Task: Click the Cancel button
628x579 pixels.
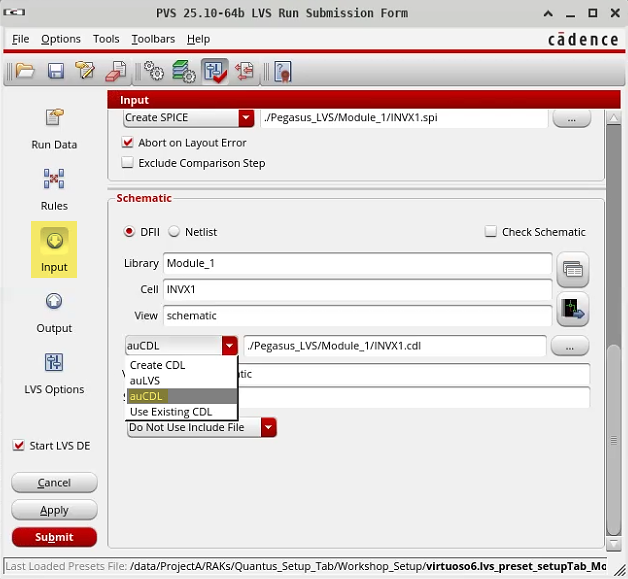Action: click(x=54, y=483)
